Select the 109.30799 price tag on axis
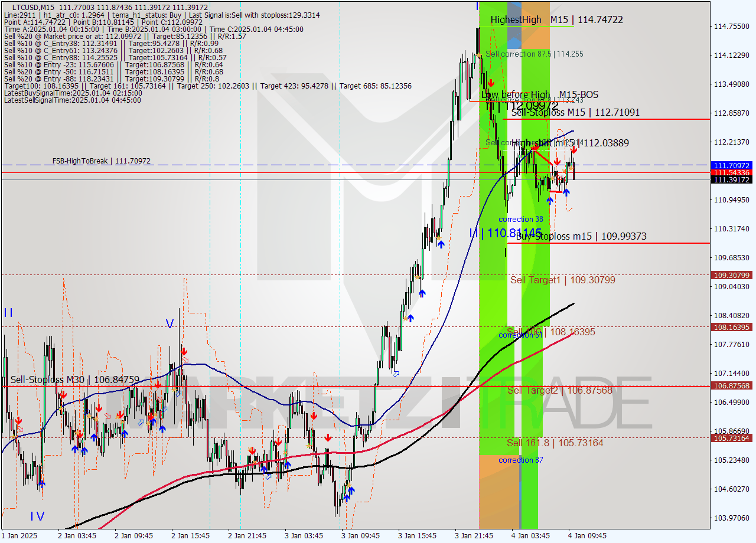Screen dimensions: 756x543 click(732, 275)
